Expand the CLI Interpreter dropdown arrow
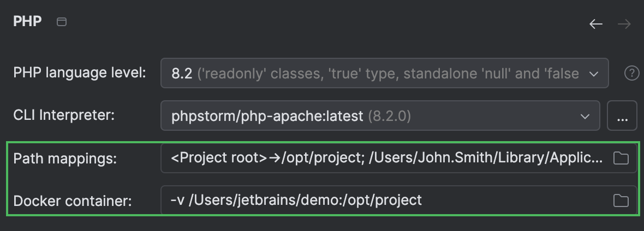The image size is (644, 231). point(585,115)
